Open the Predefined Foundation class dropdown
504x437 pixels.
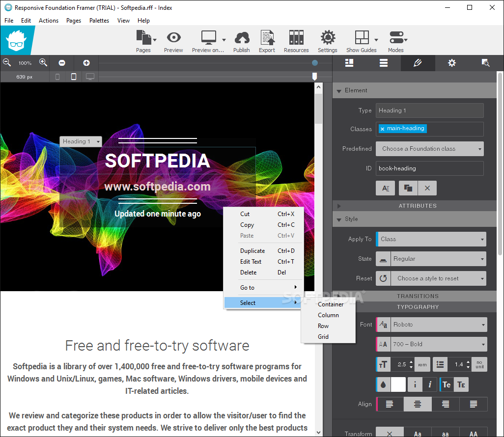coord(430,149)
